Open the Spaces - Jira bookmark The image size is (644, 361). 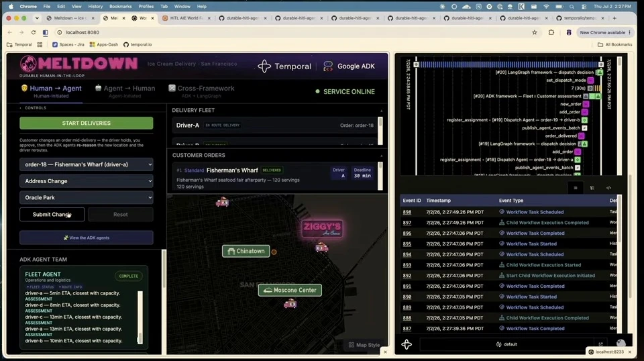(x=68, y=44)
